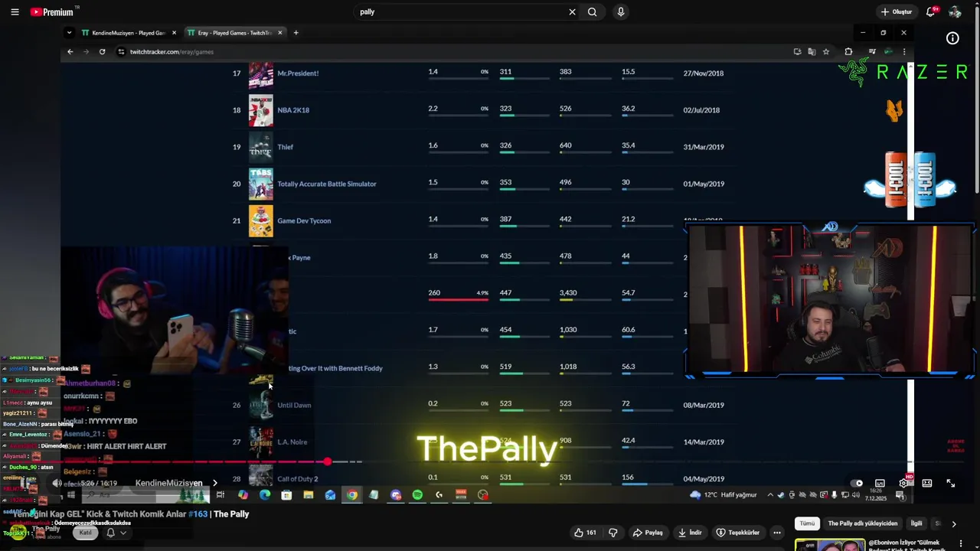Viewport: 980px width, 551px height.
Task: Open the notifications bell in the header
Action: click(x=931, y=12)
